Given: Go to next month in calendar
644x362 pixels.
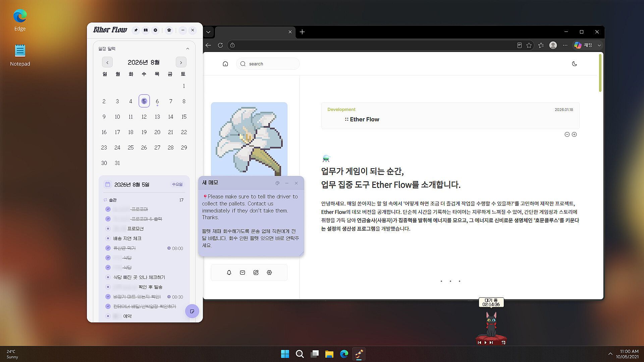Looking at the screenshot, I should [x=181, y=62].
